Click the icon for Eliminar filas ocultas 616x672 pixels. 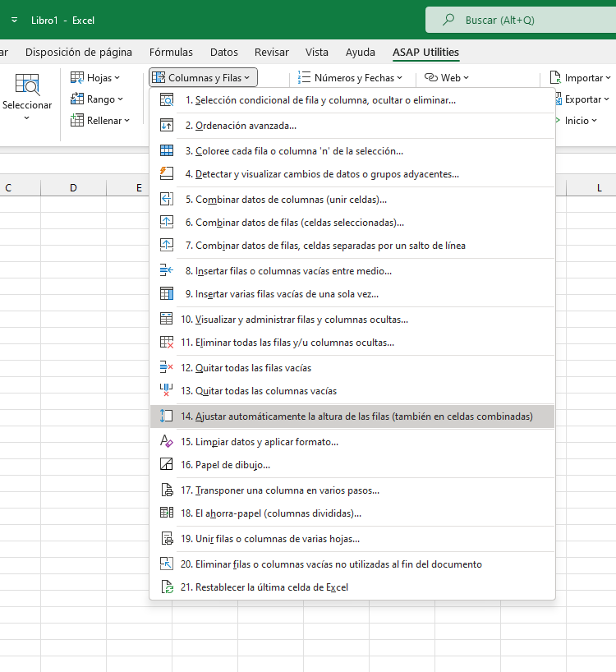(166, 342)
